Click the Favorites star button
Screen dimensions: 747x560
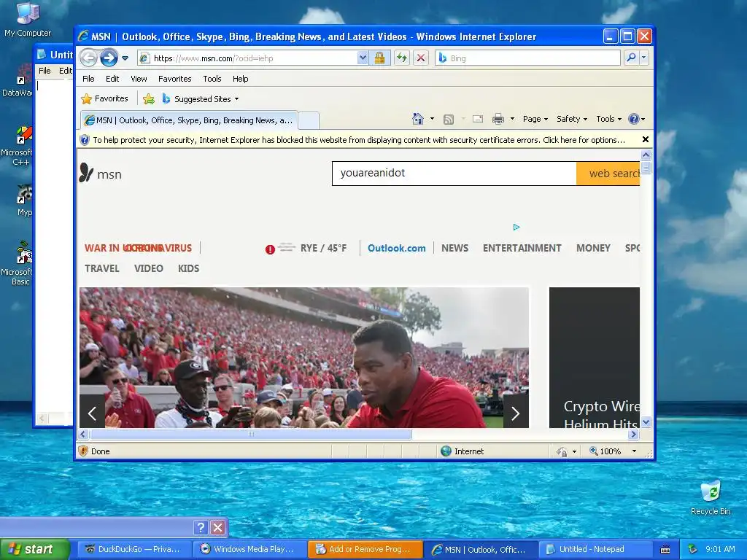tap(105, 98)
